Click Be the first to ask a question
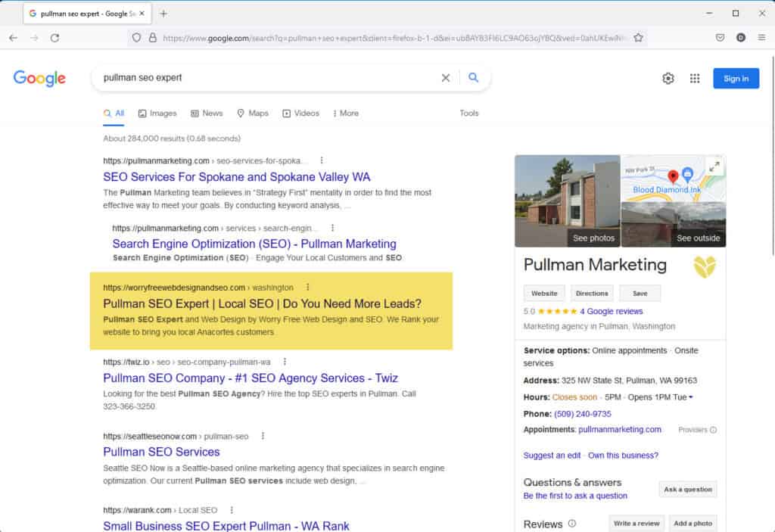 point(575,496)
